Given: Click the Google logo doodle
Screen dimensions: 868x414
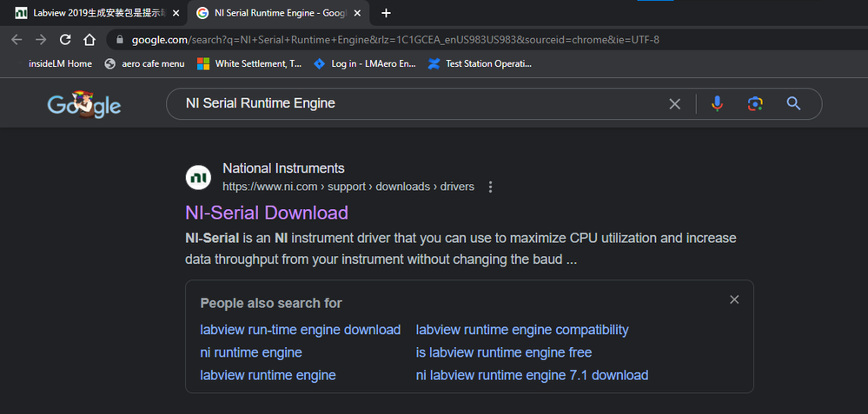Looking at the screenshot, I should pyautogui.click(x=84, y=104).
